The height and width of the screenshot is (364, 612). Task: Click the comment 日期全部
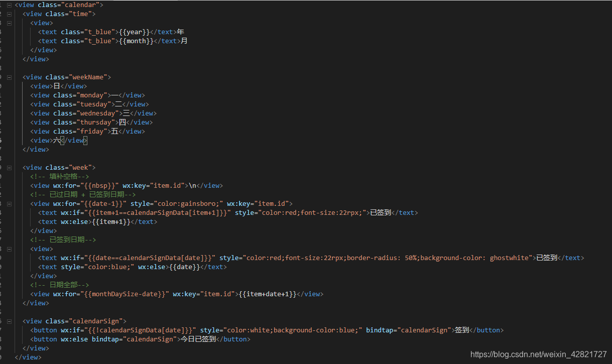pos(60,285)
